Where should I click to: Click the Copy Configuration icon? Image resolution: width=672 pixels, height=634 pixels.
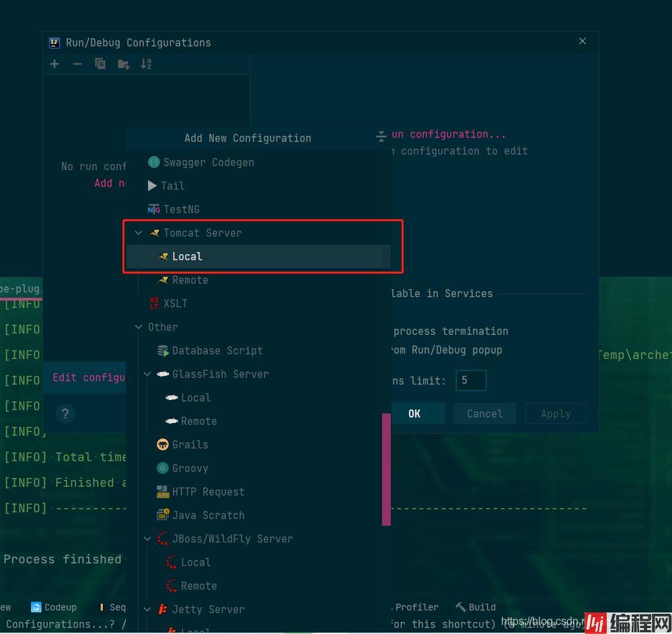pos(100,64)
